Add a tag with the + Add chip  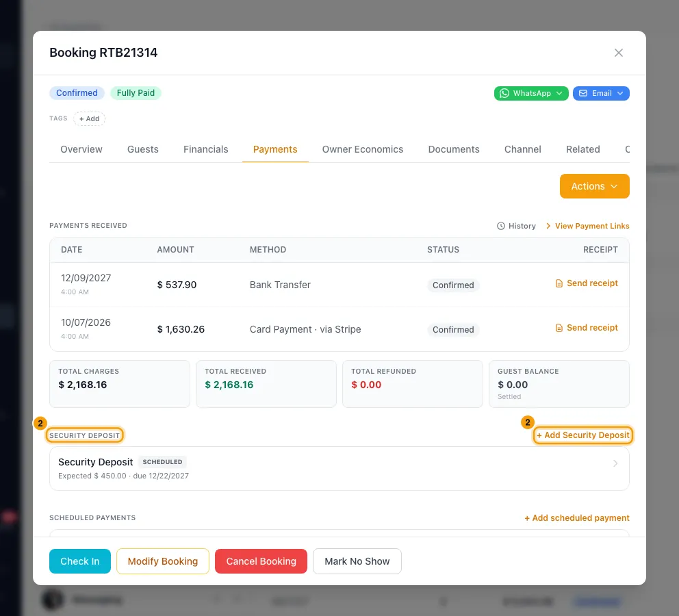(x=89, y=118)
